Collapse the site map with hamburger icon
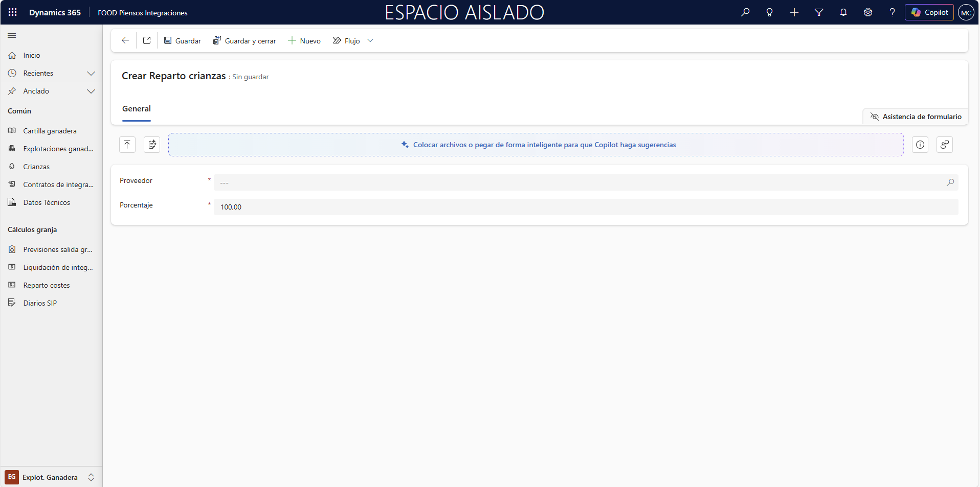The width and height of the screenshot is (980, 487). coord(11,36)
